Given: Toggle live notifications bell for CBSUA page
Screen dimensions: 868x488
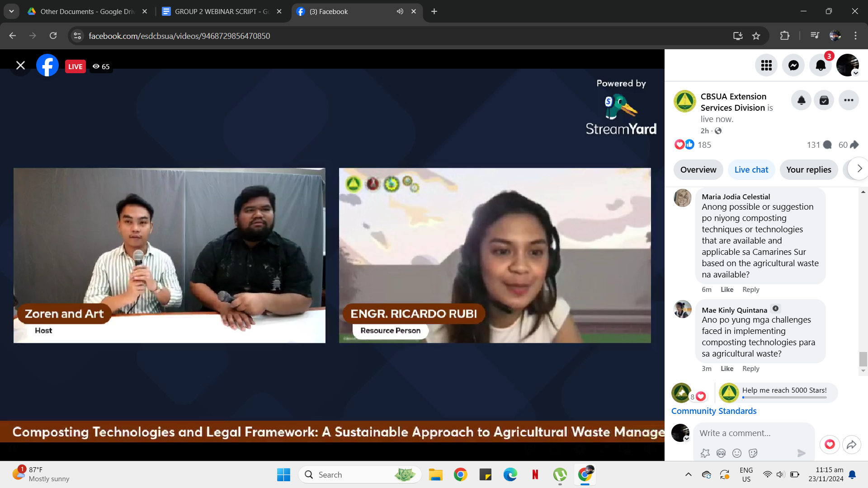Looking at the screenshot, I should click(x=802, y=100).
